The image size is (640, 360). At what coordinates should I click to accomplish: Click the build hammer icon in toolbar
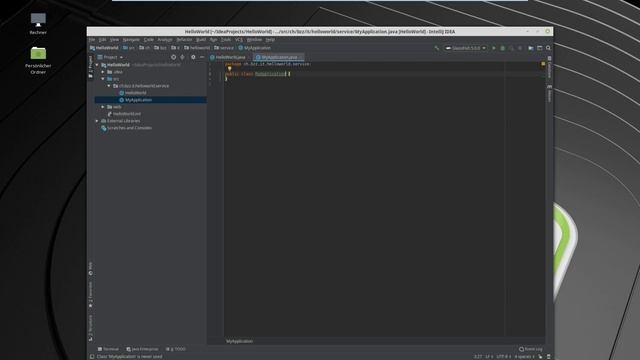437,48
